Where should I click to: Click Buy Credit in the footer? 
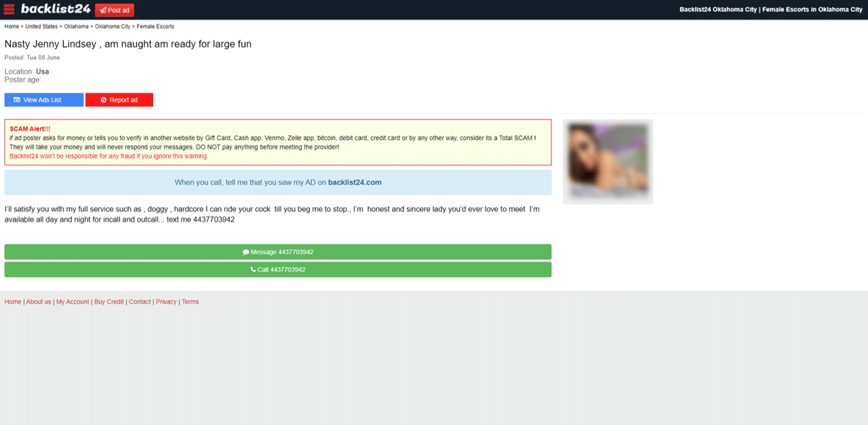point(108,301)
